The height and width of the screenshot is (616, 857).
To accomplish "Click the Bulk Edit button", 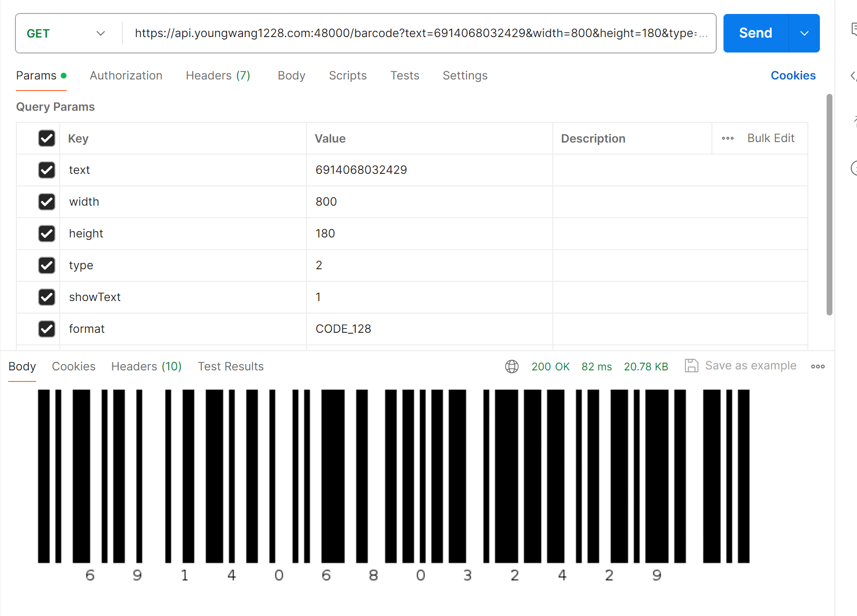I will [771, 138].
